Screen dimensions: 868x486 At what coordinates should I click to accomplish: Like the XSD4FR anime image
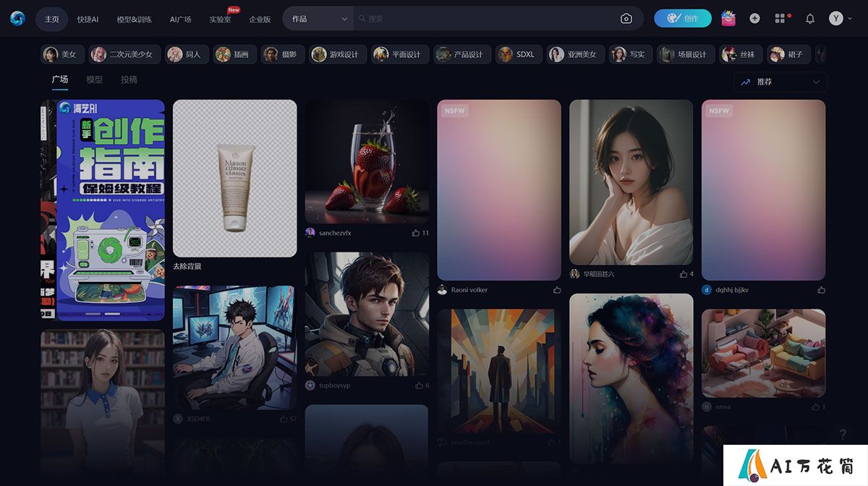[x=284, y=419]
